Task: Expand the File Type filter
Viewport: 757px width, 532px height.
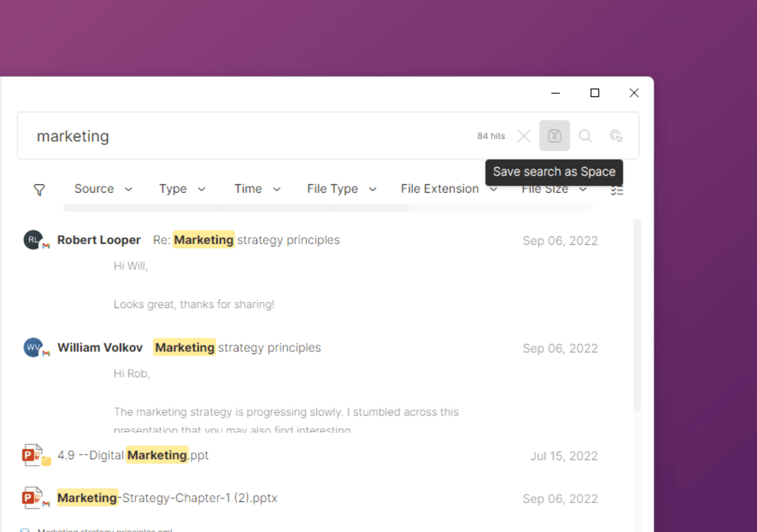Action: coord(342,189)
